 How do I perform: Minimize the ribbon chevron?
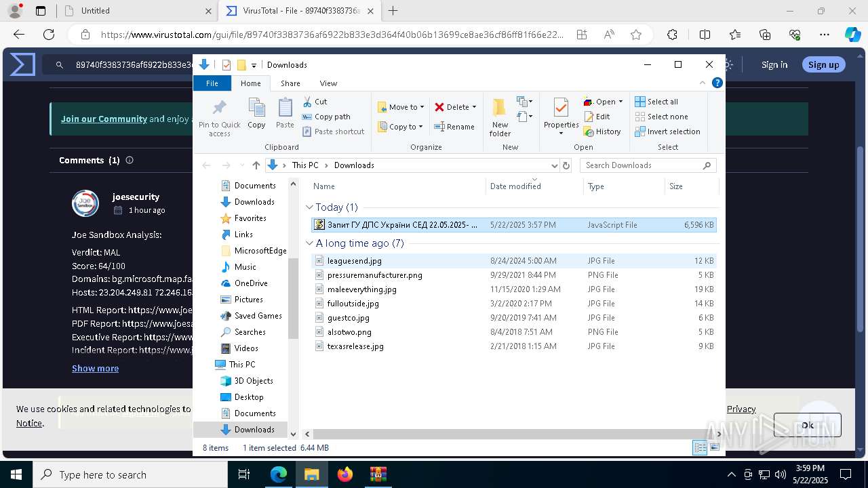703,83
